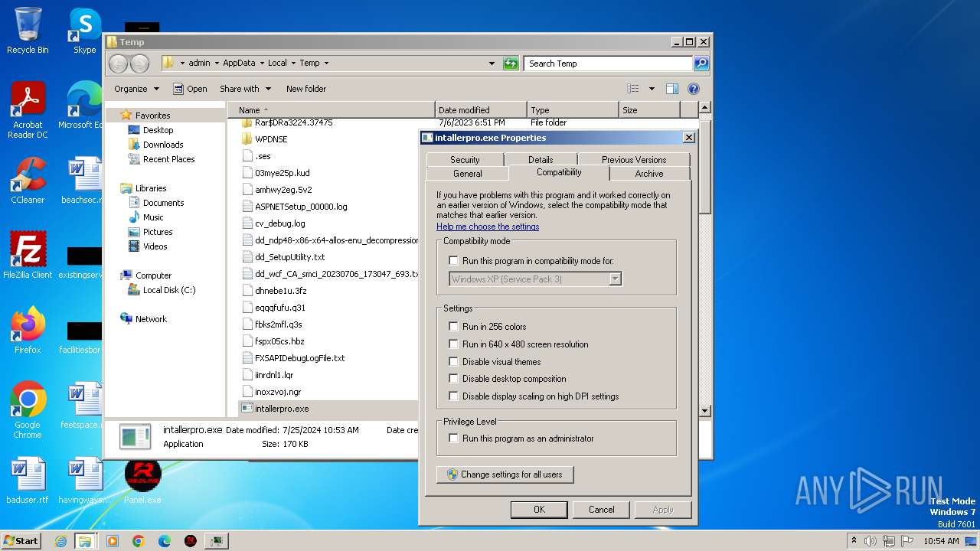Switch to the Security tab

[465, 159]
